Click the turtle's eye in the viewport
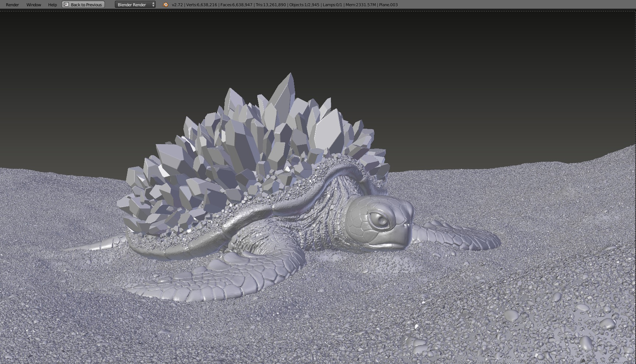Viewport: 636px width, 364px height. 381,220
